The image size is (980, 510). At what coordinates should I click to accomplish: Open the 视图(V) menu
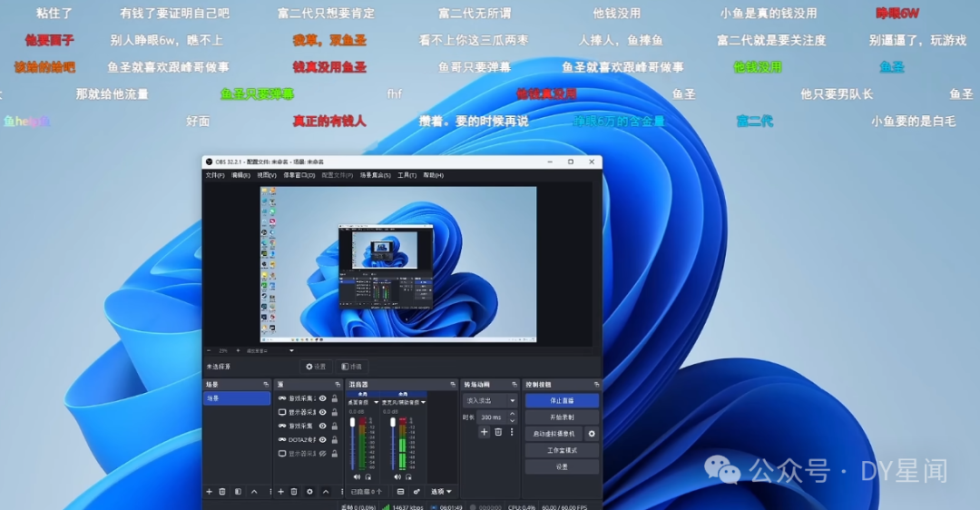(x=267, y=176)
